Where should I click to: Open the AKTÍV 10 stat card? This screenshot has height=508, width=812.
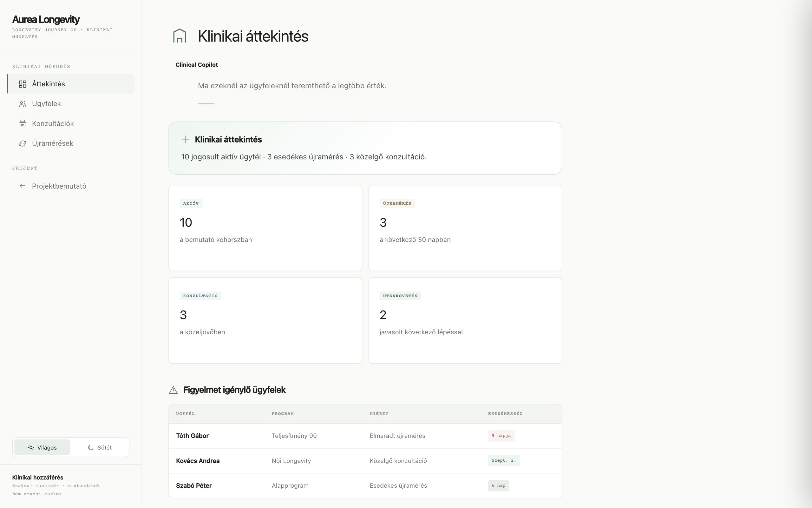pyautogui.click(x=265, y=228)
